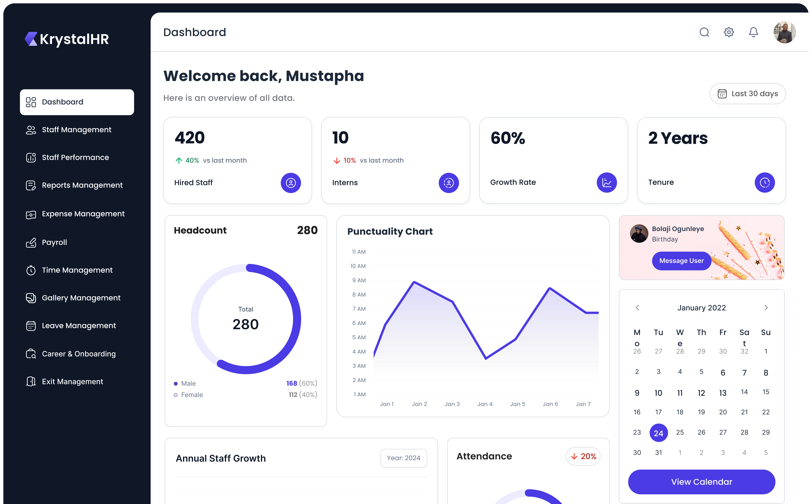Open Staff Management in sidebar
Image resolution: width=812 pixels, height=504 pixels.
pos(76,130)
